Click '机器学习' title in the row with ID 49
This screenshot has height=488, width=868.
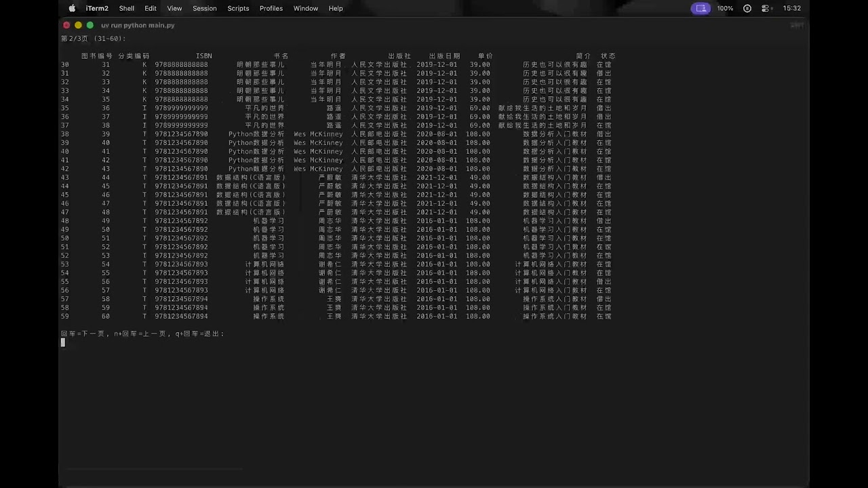click(269, 221)
